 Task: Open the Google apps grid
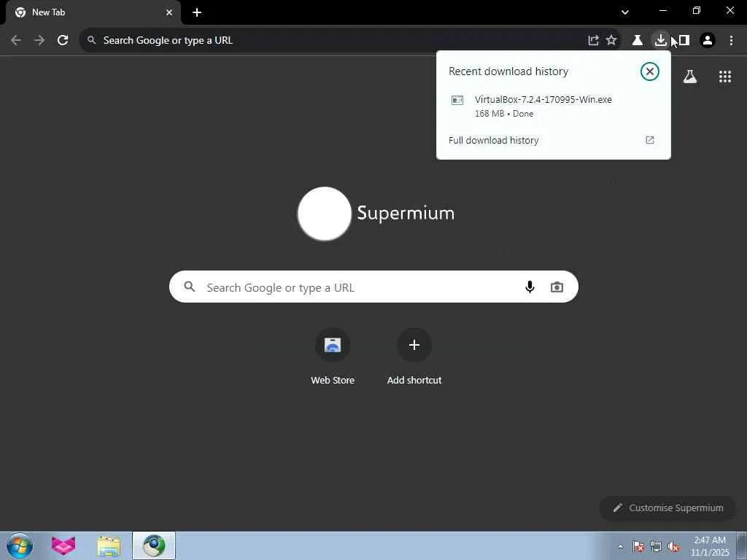coord(724,77)
